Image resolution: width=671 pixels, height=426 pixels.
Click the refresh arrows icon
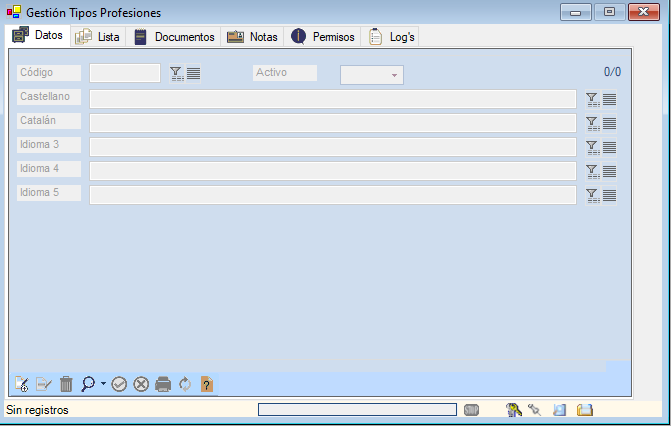pos(185,384)
